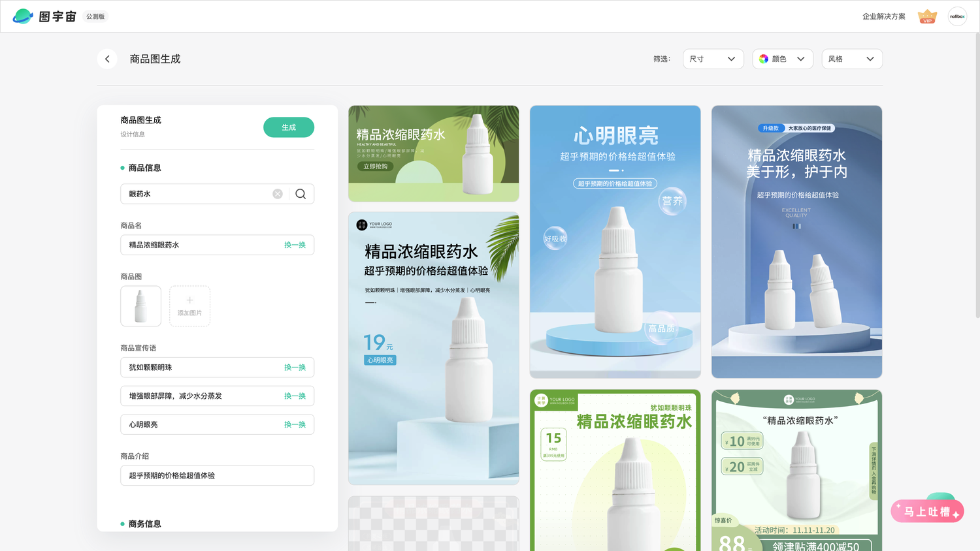
Task: Expand the 风格 filter dropdown
Action: (x=852, y=59)
